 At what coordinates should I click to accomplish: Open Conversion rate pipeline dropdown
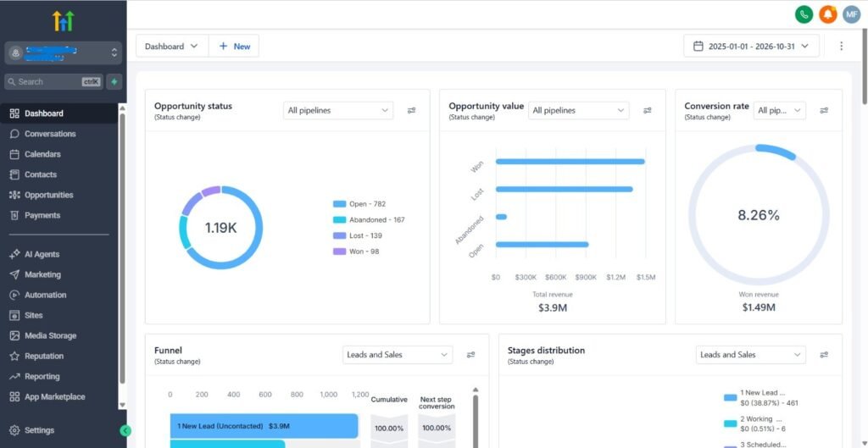pos(780,111)
